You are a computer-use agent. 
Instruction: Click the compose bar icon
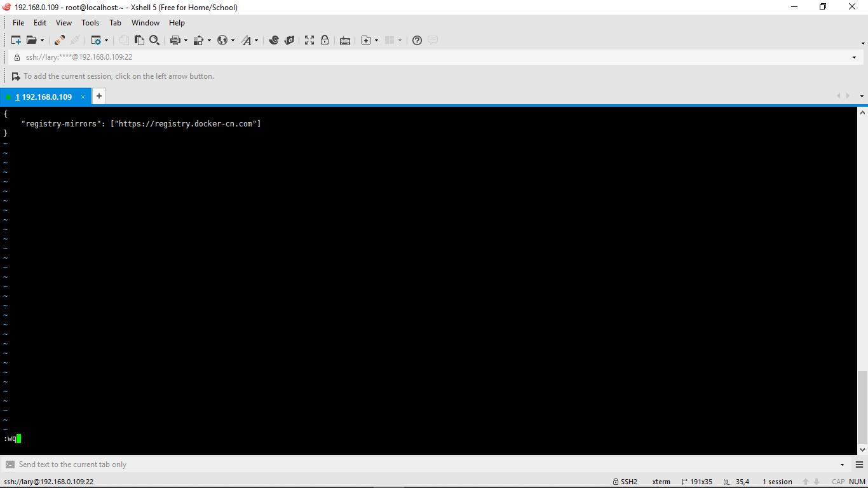pyautogui.click(x=10, y=464)
